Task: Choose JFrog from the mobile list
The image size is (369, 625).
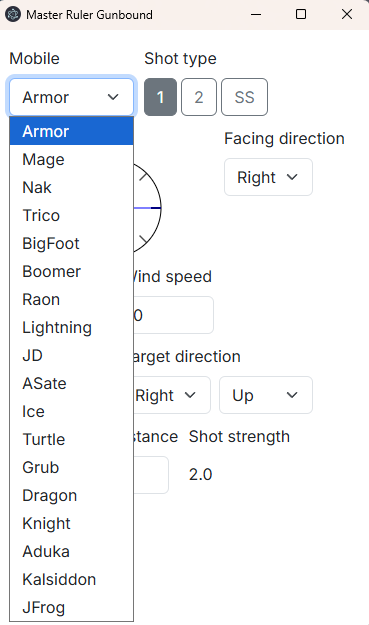Action: coord(71,607)
